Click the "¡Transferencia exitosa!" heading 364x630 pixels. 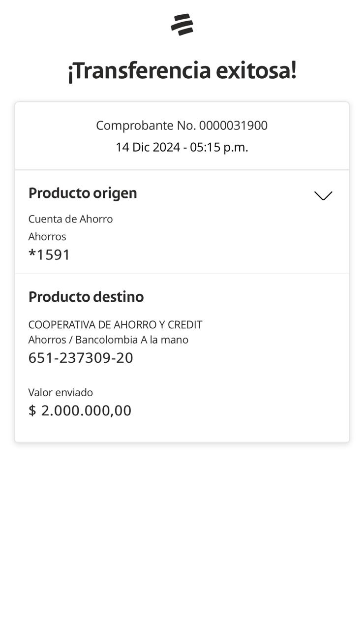pyautogui.click(x=182, y=70)
